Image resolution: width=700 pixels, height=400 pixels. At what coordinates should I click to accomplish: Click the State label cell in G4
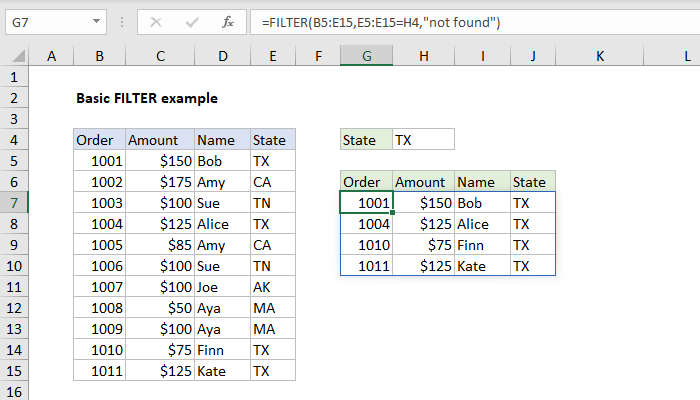[x=367, y=140]
